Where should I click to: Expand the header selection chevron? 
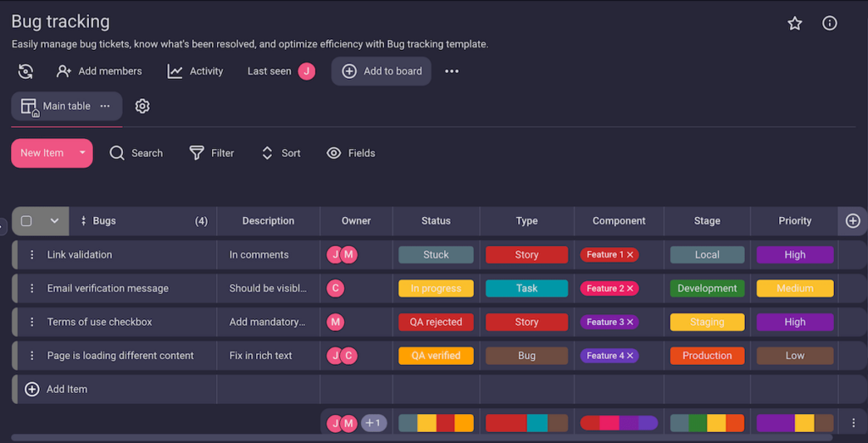(54, 221)
